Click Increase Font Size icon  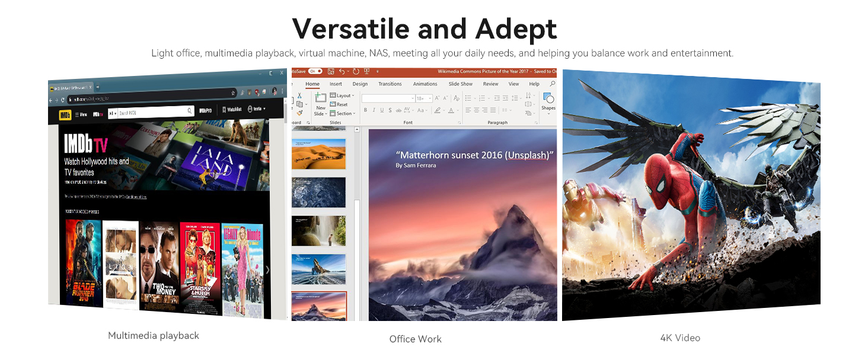pos(438,98)
